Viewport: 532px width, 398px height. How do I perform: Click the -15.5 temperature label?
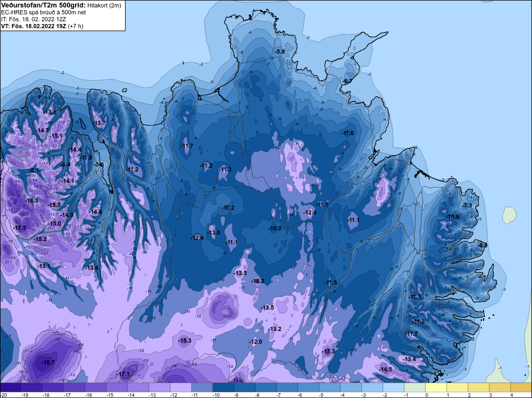[x=54, y=205]
